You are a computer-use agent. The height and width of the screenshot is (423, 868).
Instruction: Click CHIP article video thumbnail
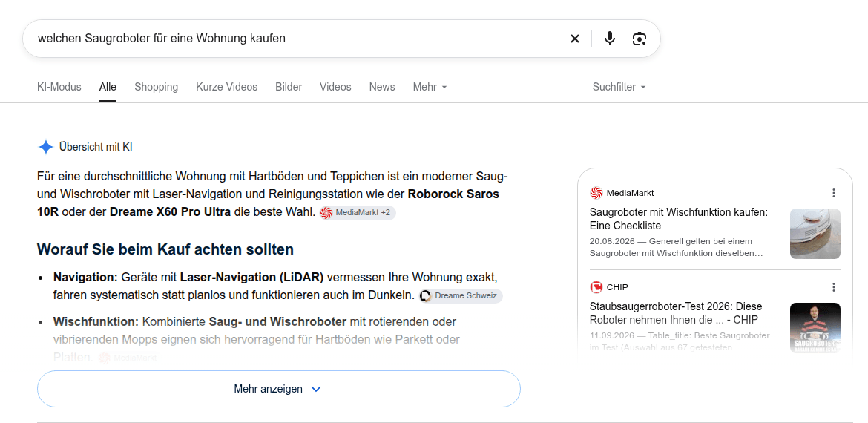(815, 328)
